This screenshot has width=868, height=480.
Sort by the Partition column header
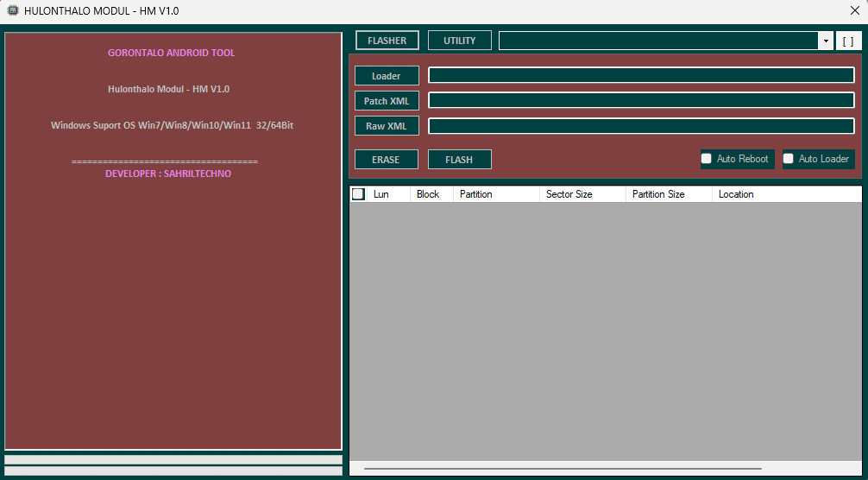(495, 194)
